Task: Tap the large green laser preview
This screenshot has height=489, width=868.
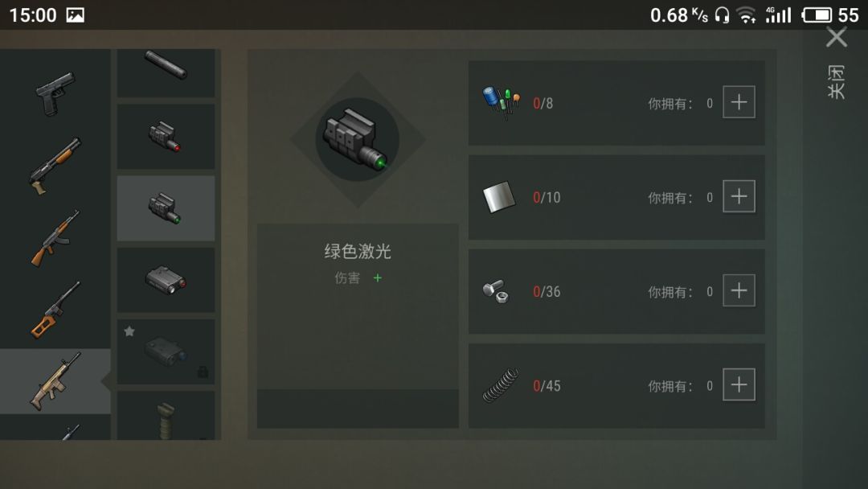Action: pyautogui.click(x=358, y=140)
